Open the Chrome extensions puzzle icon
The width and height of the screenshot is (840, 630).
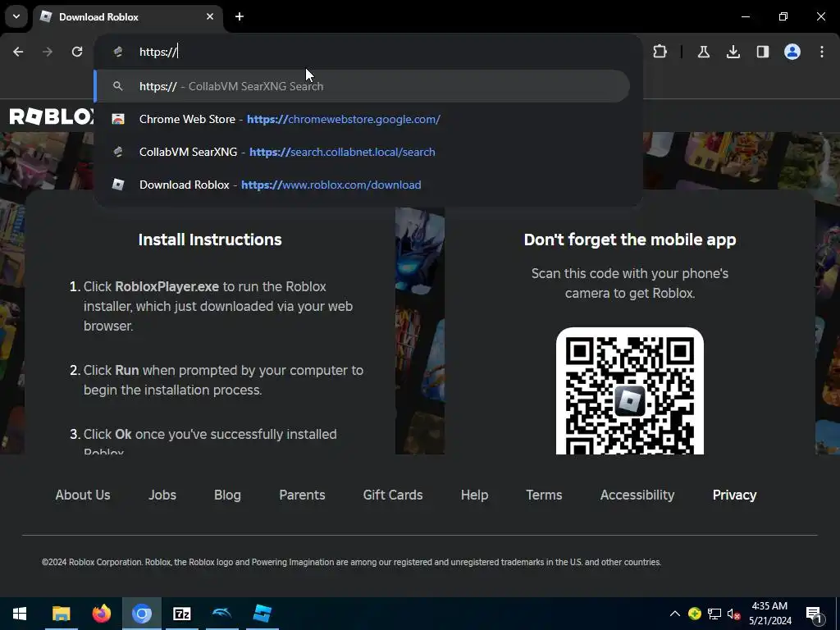(660, 52)
